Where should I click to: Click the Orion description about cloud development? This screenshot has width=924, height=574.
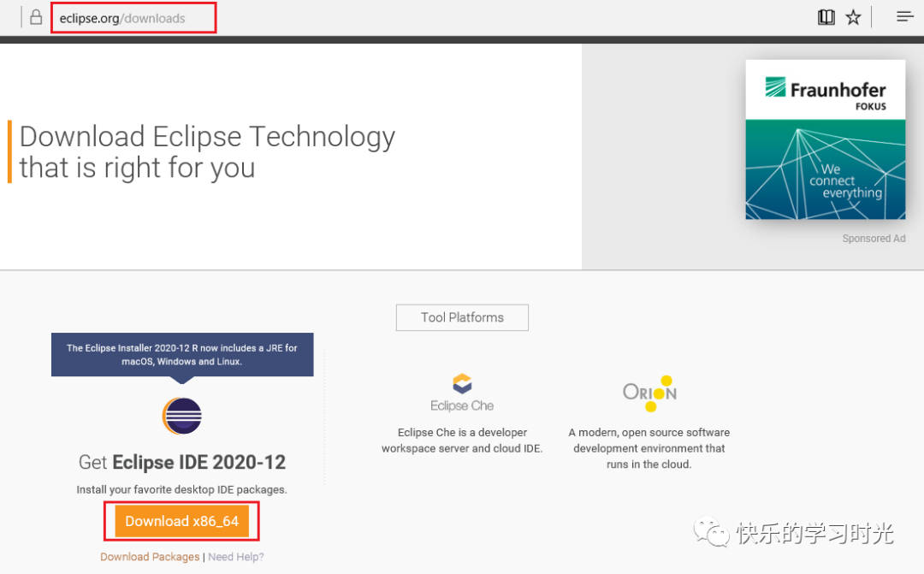pos(649,448)
